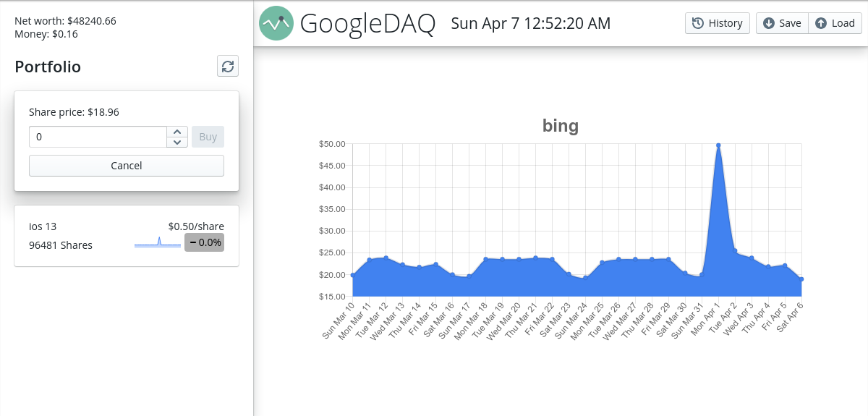Click the GoogleDAQ title text
This screenshot has height=416, width=868.
coord(368,24)
